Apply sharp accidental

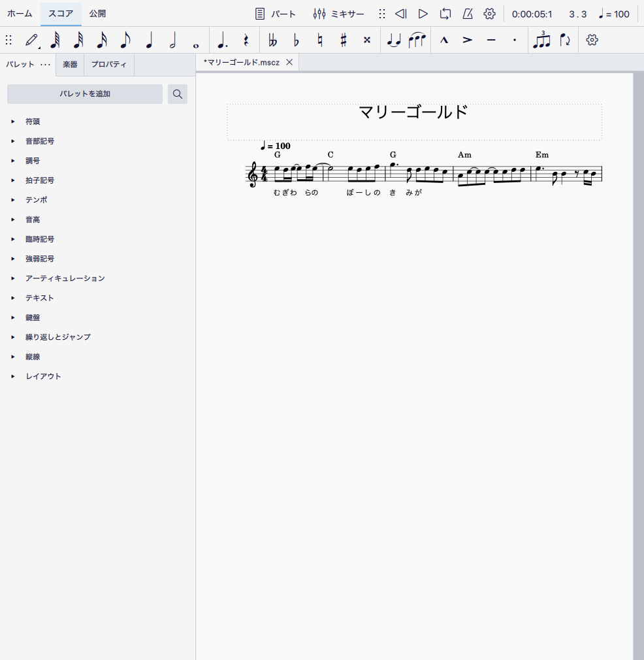point(344,40)
